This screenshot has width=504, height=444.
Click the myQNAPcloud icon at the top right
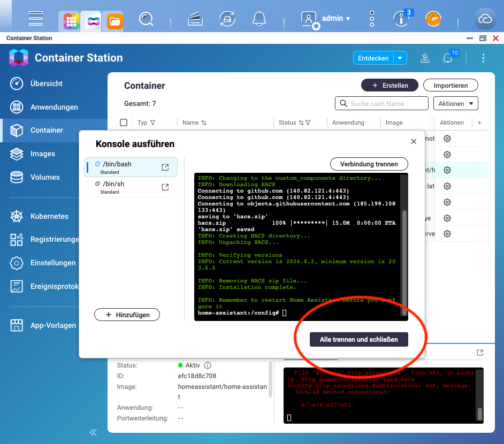point(485,19)
